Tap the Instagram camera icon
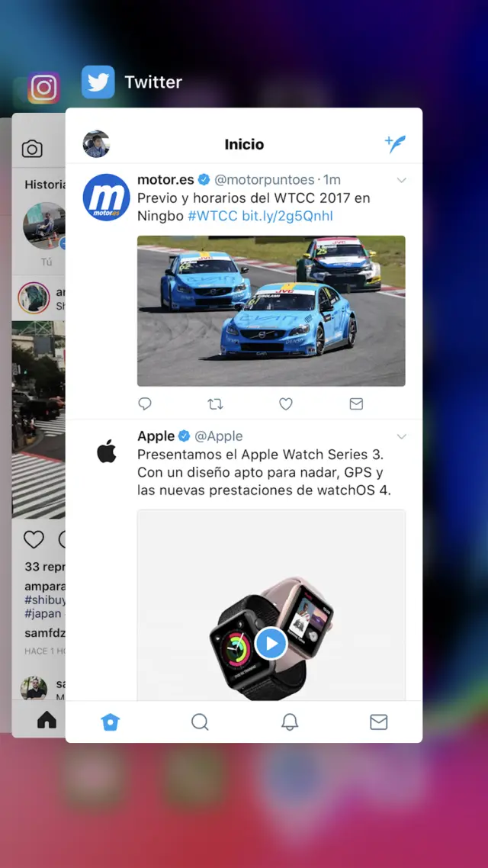The image size is (488, 868). (x=32, y=149)
